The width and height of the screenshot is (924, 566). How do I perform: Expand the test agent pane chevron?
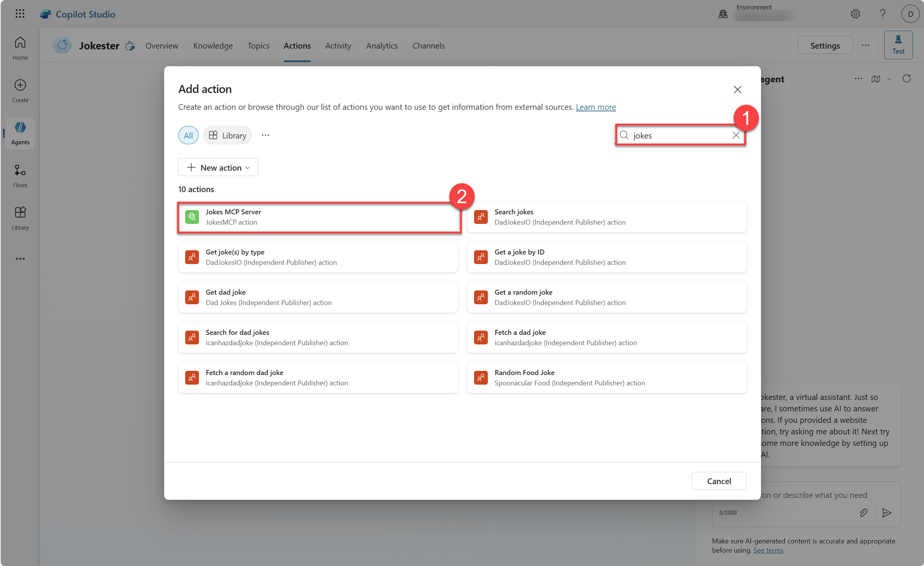(889, 79)
